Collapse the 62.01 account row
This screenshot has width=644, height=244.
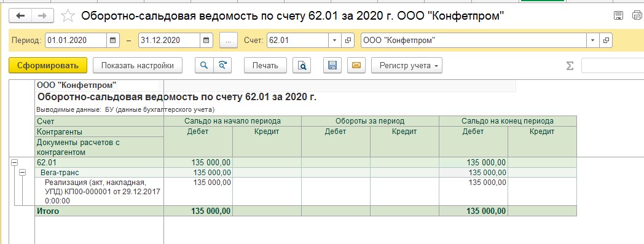(14, 163)
